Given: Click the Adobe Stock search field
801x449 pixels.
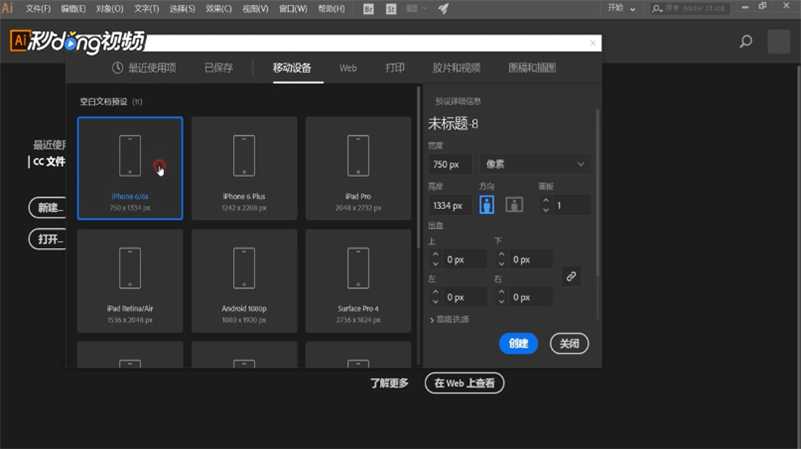Looking at the screenshot, I should [690, 8].
